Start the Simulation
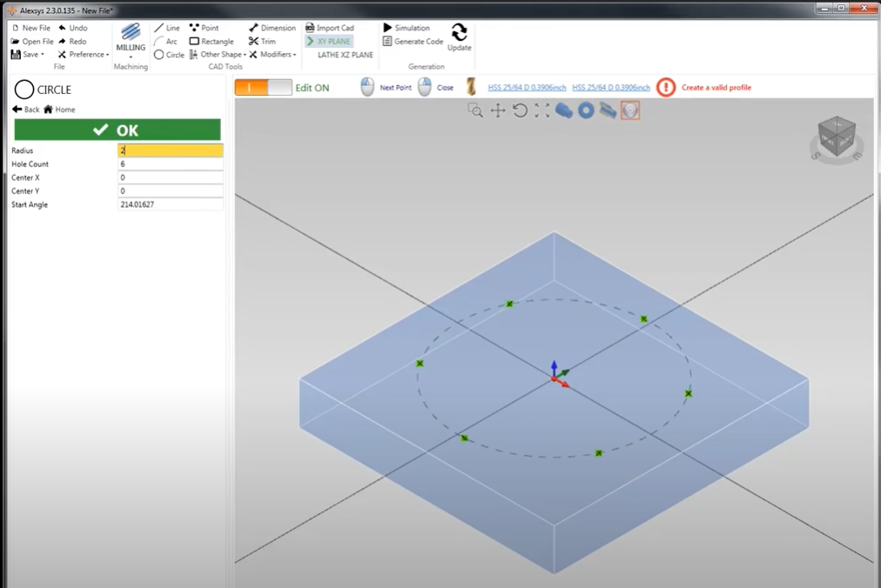 click(407, 28)
